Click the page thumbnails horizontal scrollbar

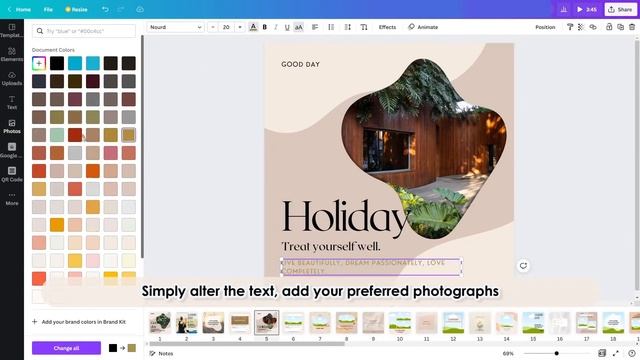(247, 344)
